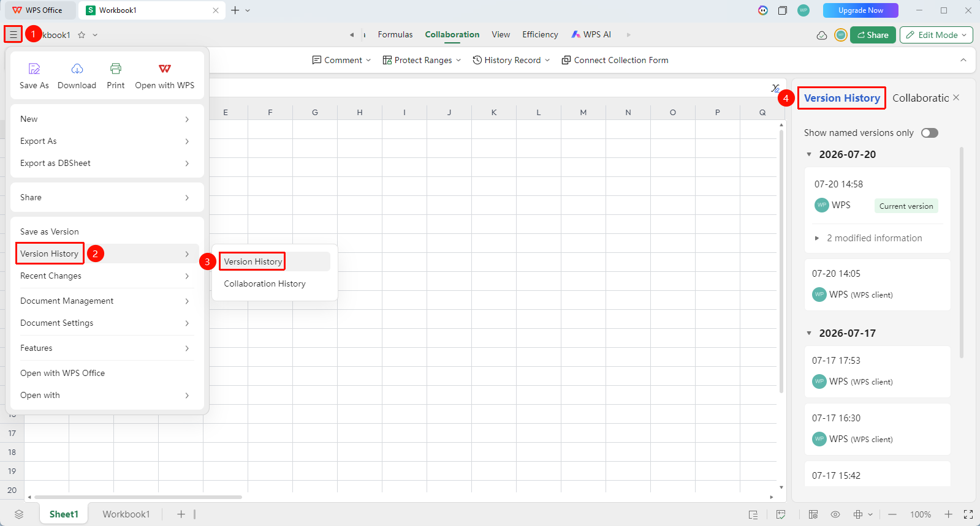The height and width of the screenshot is (526, 980).
Task: Click the formula signature icon above the grid
Action: 775,88
